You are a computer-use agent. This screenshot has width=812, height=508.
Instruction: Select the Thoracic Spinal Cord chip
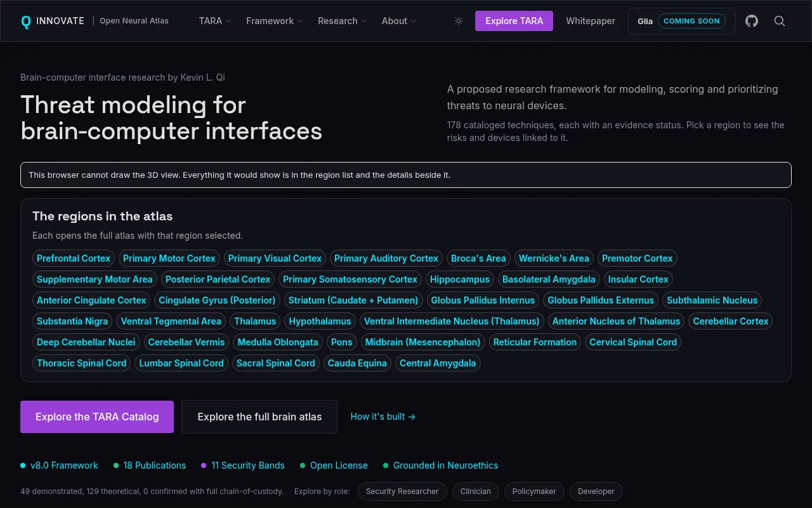[82, 363]
